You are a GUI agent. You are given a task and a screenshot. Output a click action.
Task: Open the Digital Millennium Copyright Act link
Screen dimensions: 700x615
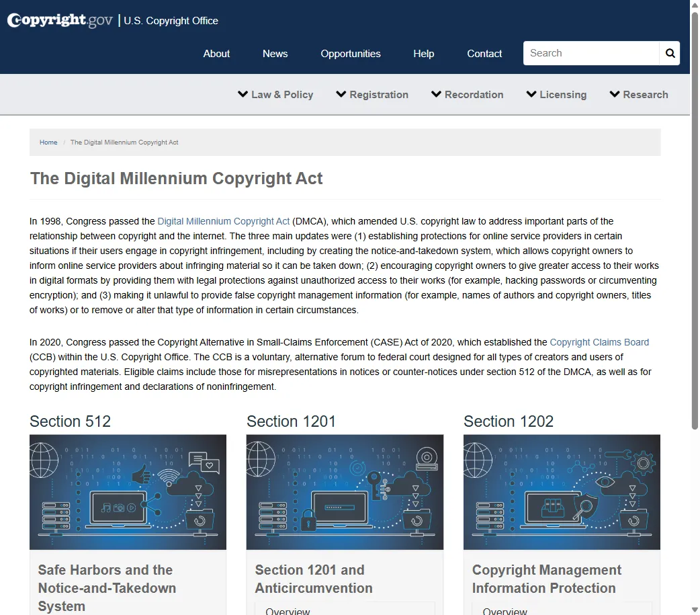tap(224, 221)
